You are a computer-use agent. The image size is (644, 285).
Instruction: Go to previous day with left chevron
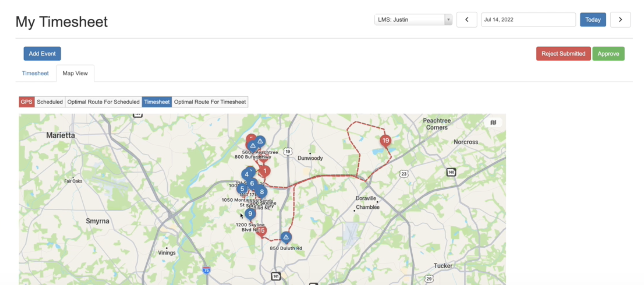[467, 20]
